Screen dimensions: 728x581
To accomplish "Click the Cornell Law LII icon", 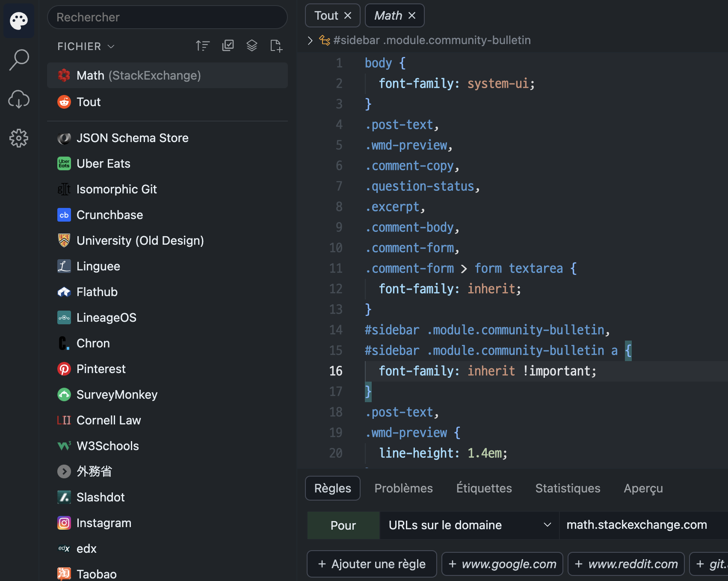I will click(x=64, y=420).
